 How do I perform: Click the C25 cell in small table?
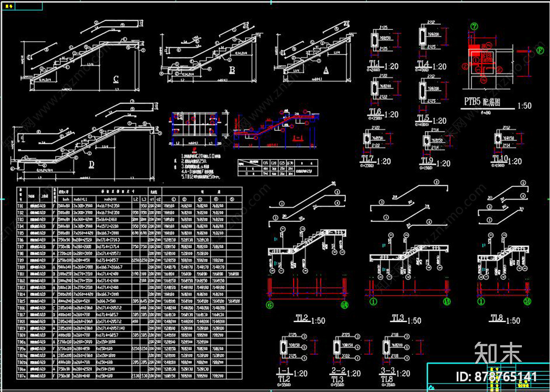coord(282,163)
